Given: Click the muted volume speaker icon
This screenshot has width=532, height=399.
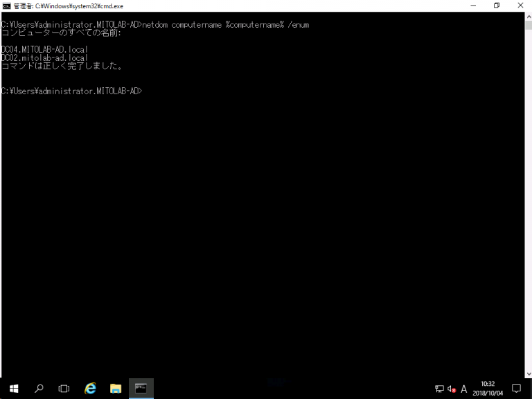Looking at the screenshot, I should coord(451,389).
